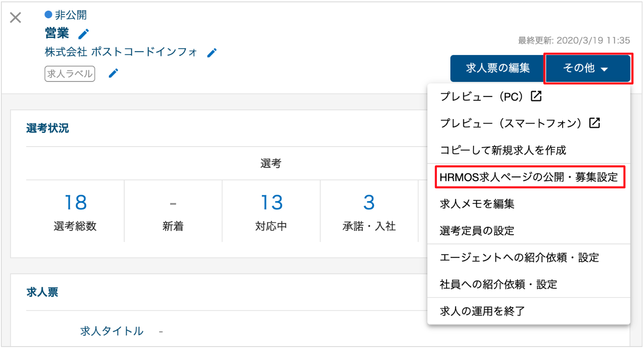Image resolution: width=644 pixels, height=349 pixels.
Task: Select 社員への紹介依頼・設定
Action: (528, 284)
